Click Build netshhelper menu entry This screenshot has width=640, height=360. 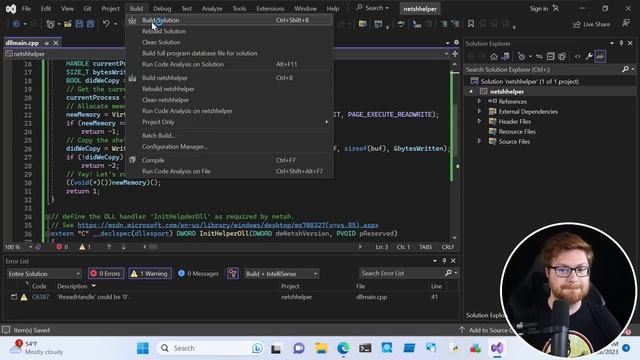tap(229, 78)
